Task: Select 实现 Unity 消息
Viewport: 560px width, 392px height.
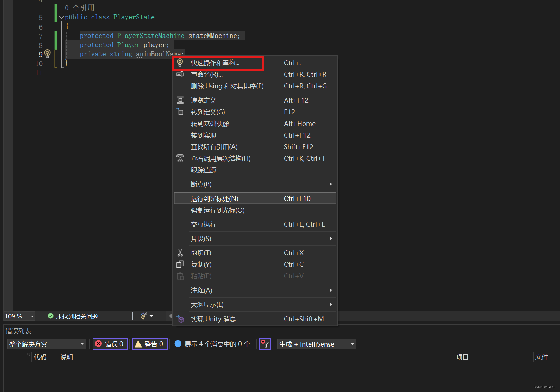Action: 255,319
